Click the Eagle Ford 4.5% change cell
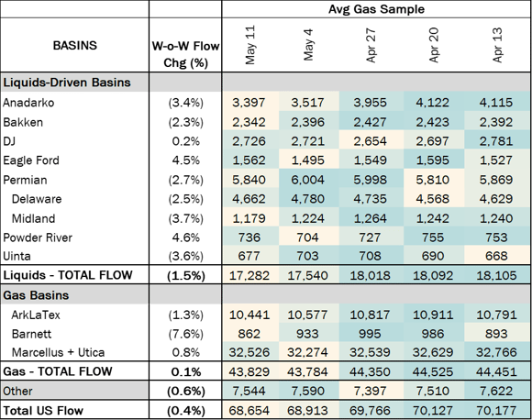Screen dimensions: 532x420 pyautogui.click(x=185, y=160)
